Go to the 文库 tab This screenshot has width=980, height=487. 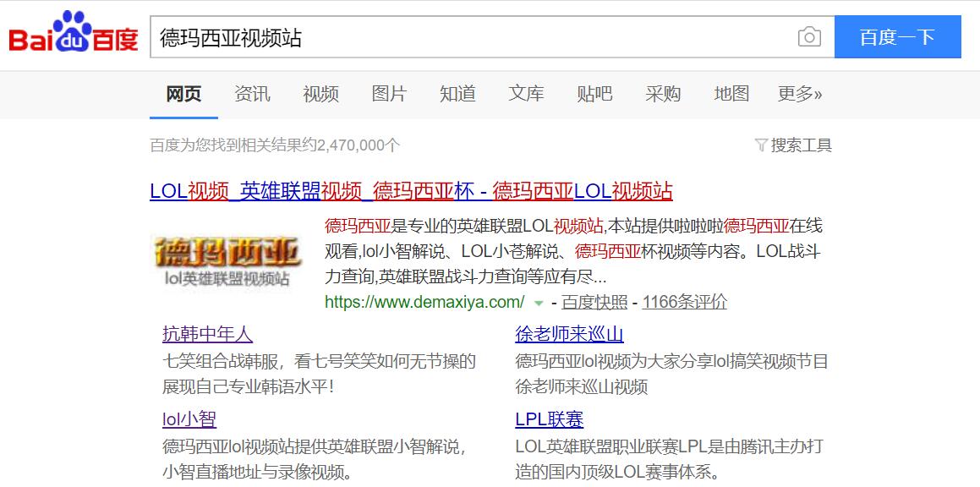pos(526,94)
